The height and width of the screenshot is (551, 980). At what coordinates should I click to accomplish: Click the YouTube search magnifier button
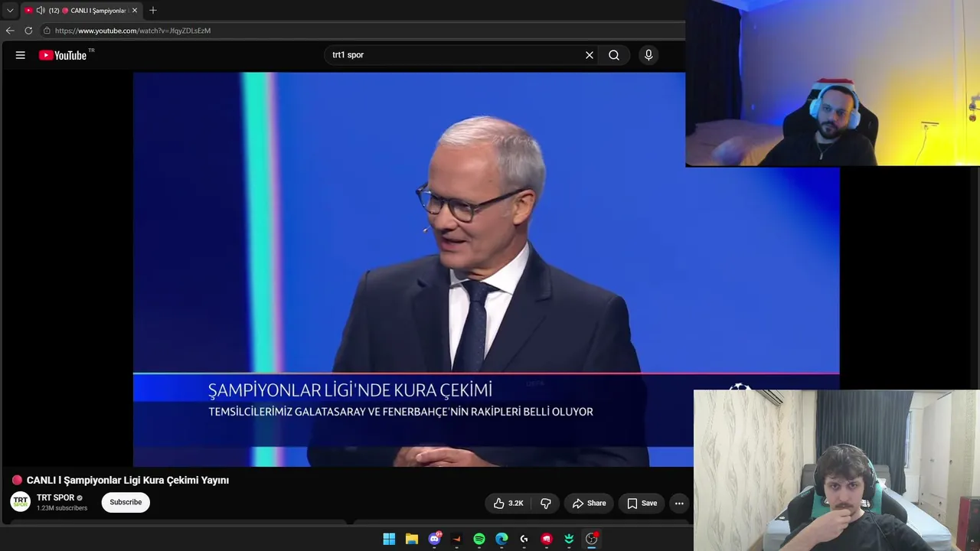point(614,55)
